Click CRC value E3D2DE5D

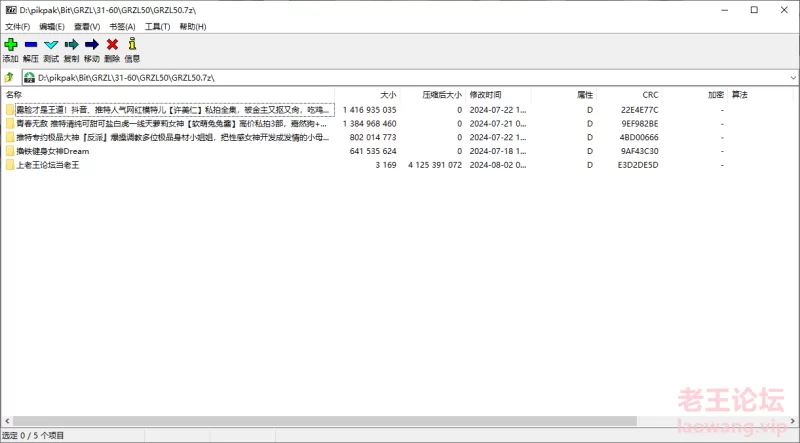(638, 165)
